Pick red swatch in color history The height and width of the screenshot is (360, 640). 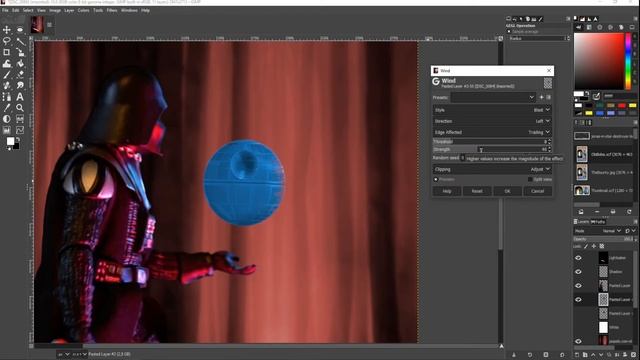(622, 105)
